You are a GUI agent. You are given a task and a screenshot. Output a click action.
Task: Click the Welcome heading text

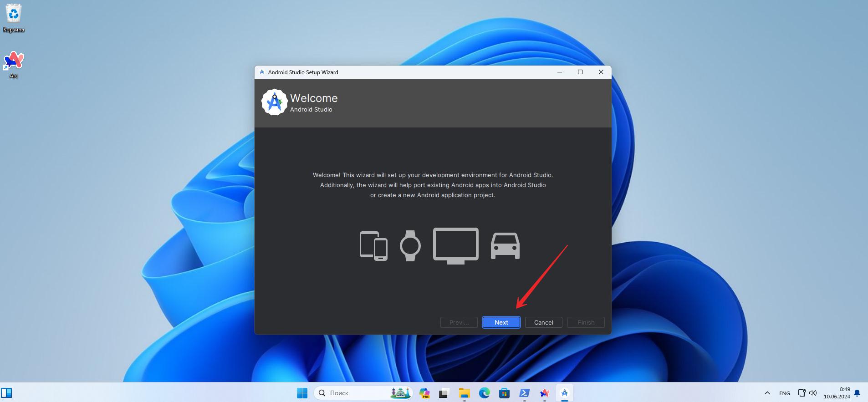coord(314,98)
